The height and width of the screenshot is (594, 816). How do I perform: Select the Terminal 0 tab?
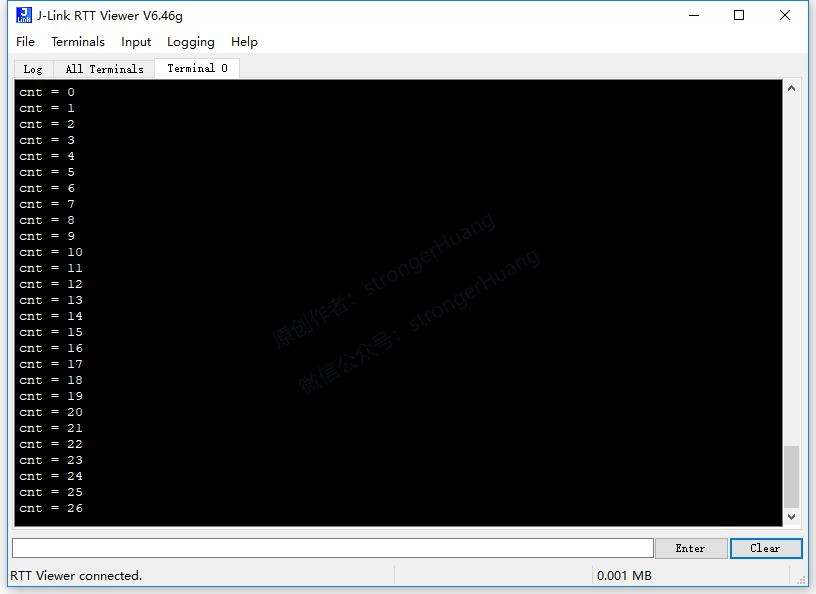tap(197, 68)
